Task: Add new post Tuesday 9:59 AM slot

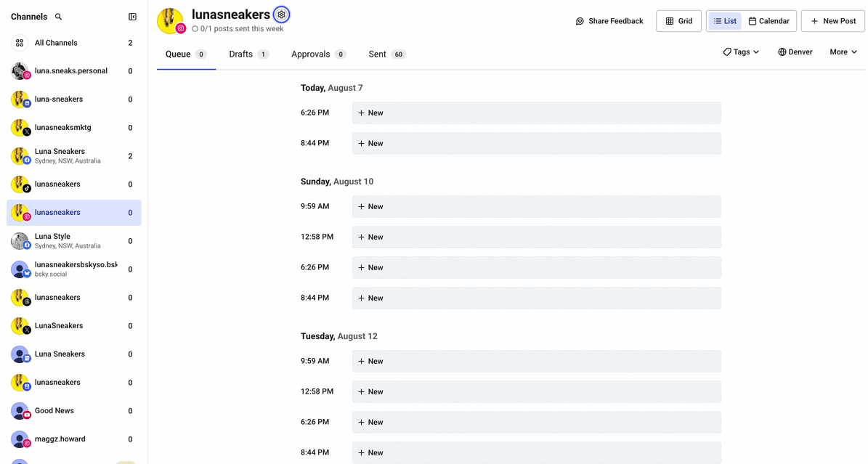Action: pos(536,361)
